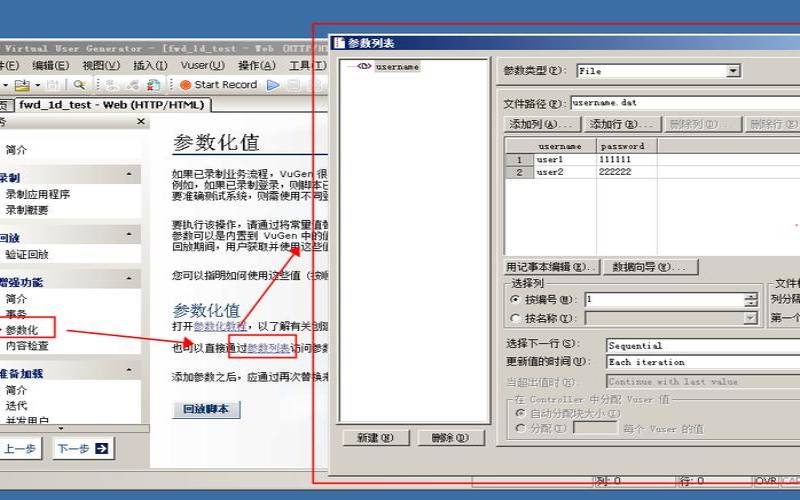Select the 按编号 radio button
The height and width of the screenshot is (500, 800).
(515, 299)
